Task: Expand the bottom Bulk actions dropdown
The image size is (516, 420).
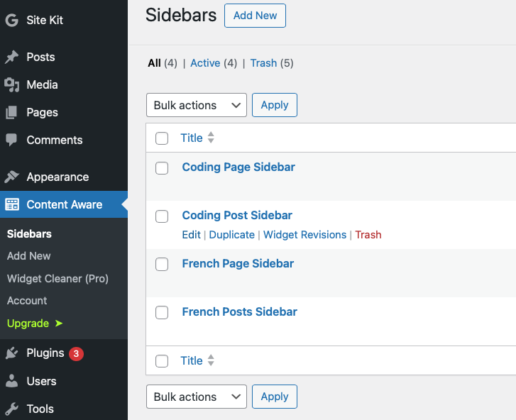Action: 197,397
